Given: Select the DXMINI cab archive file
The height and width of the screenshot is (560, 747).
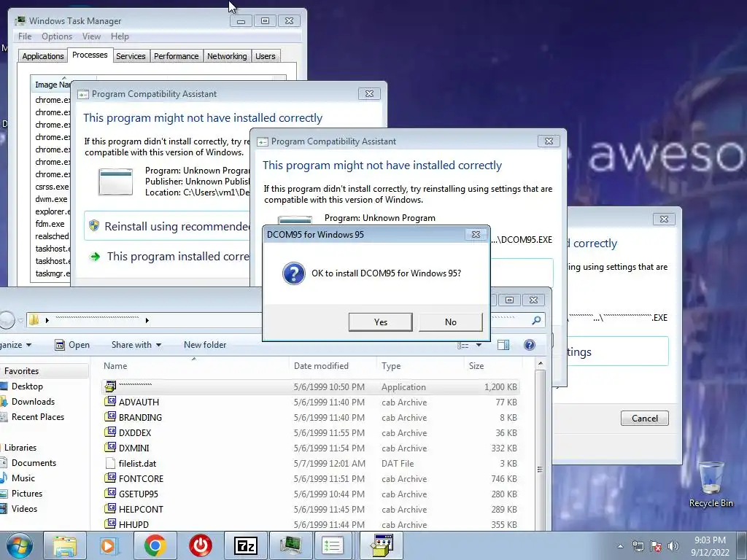Looking at the screenshot, I should coord(311,448).
